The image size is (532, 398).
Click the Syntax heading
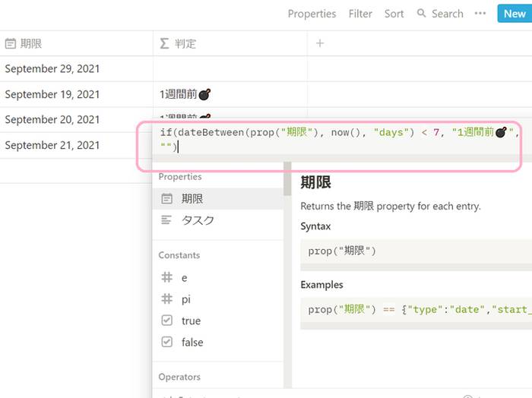pos(315,226)
